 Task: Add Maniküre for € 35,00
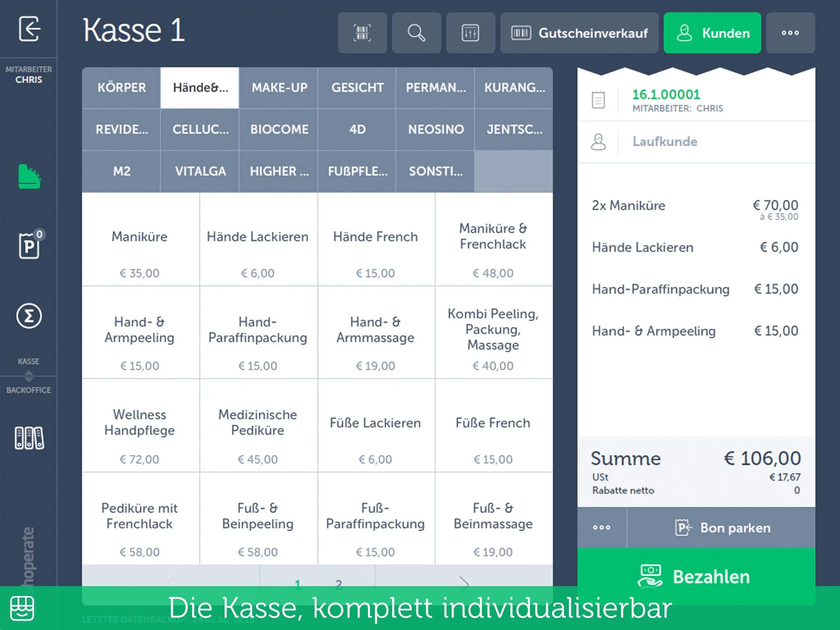pos(141,239)
